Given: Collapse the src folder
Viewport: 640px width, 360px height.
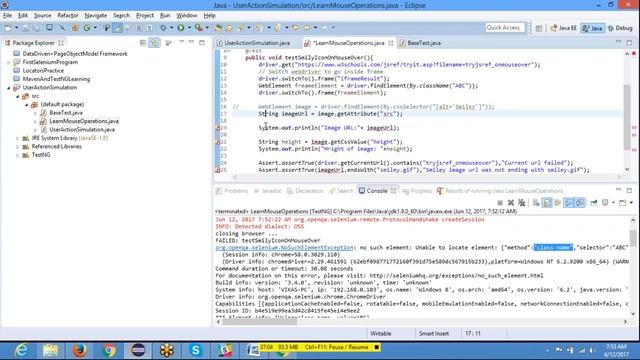Looking at the screenshot, I should (18, 96).
